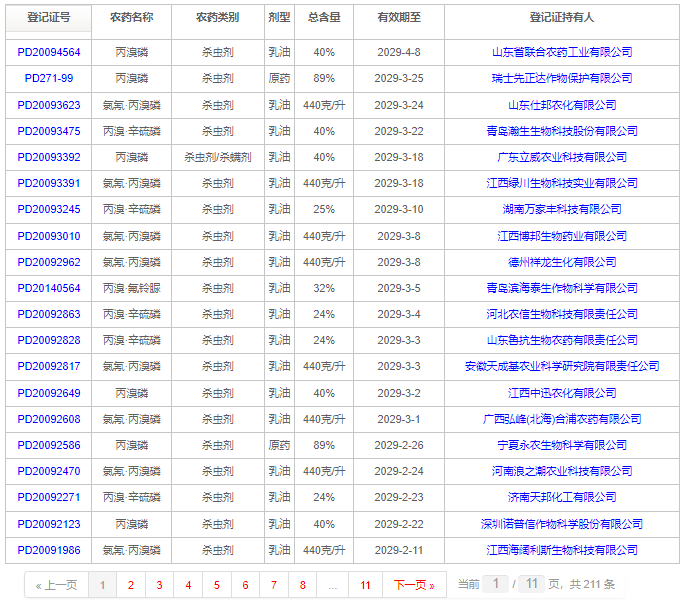Go to page 4 of results

tap(188, 585)
